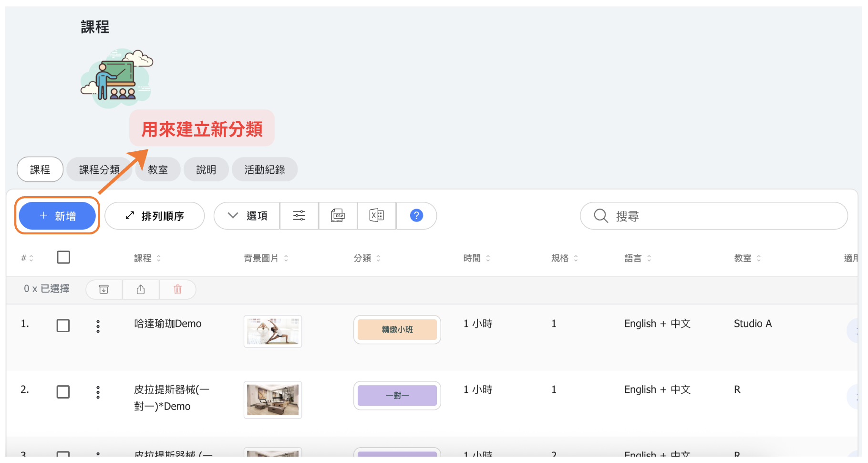Toggle the select-all checkbox in table header
Viewport: 868px width, 463px height.
[63, 257]
